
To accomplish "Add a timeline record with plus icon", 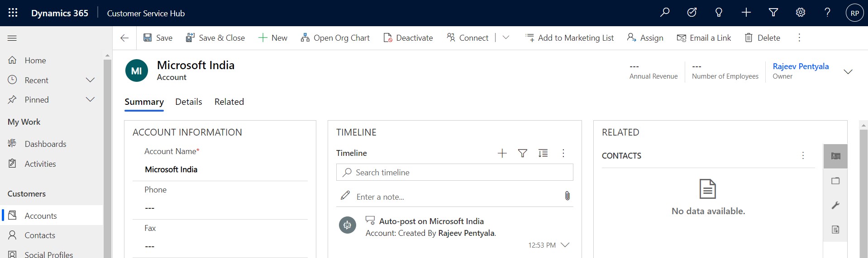I will tap(502, 153).
